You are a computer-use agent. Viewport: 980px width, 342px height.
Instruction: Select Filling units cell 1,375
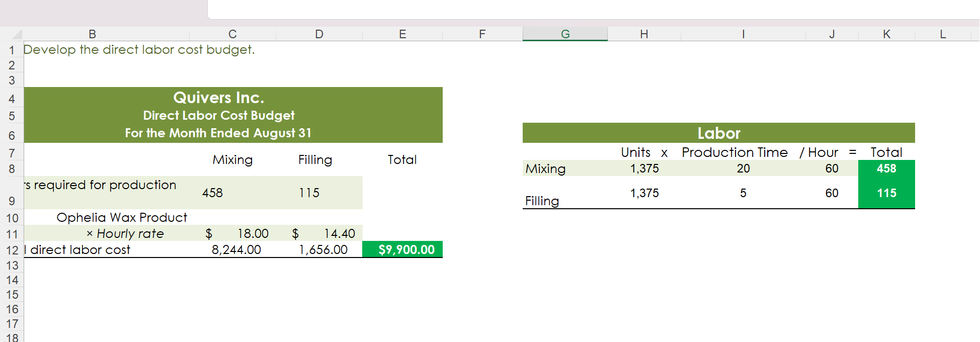click(x=644, y=193)
